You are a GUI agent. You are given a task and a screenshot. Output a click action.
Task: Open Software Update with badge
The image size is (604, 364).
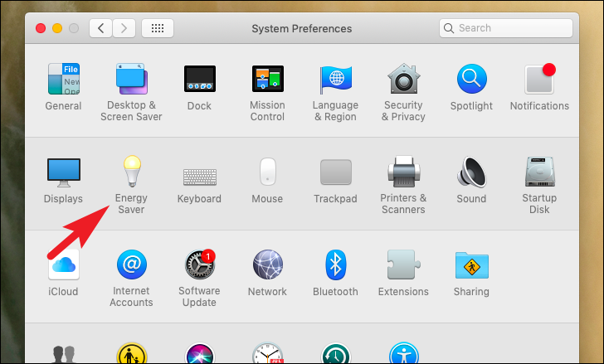[199, 265]
